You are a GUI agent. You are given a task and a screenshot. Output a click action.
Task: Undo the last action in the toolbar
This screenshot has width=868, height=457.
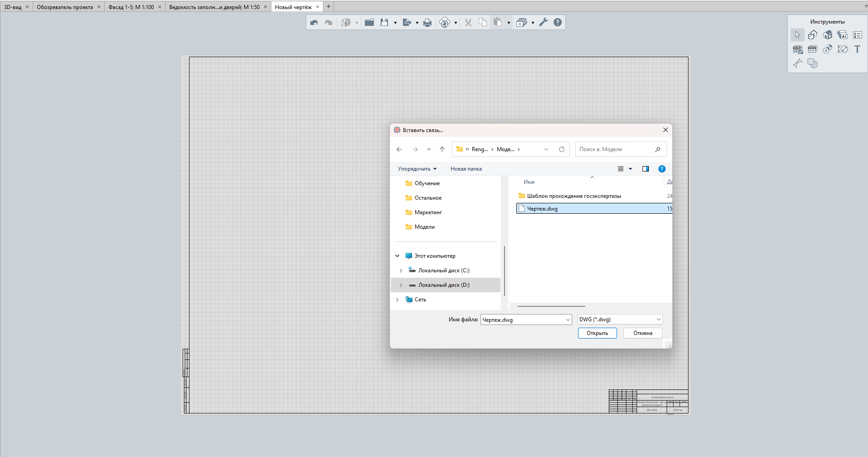[314, 22]
